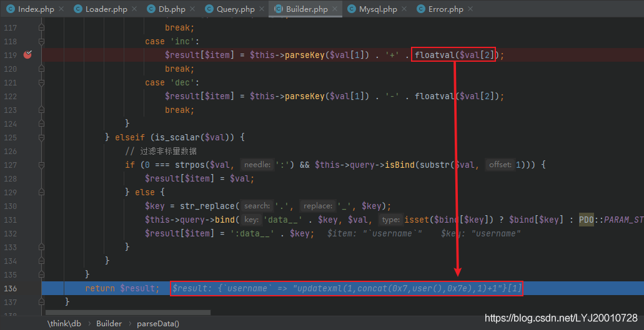Viewport: 644px width, 330px height.
Task: Click the $key inline debug value on line 132
Action: point(481,234)
